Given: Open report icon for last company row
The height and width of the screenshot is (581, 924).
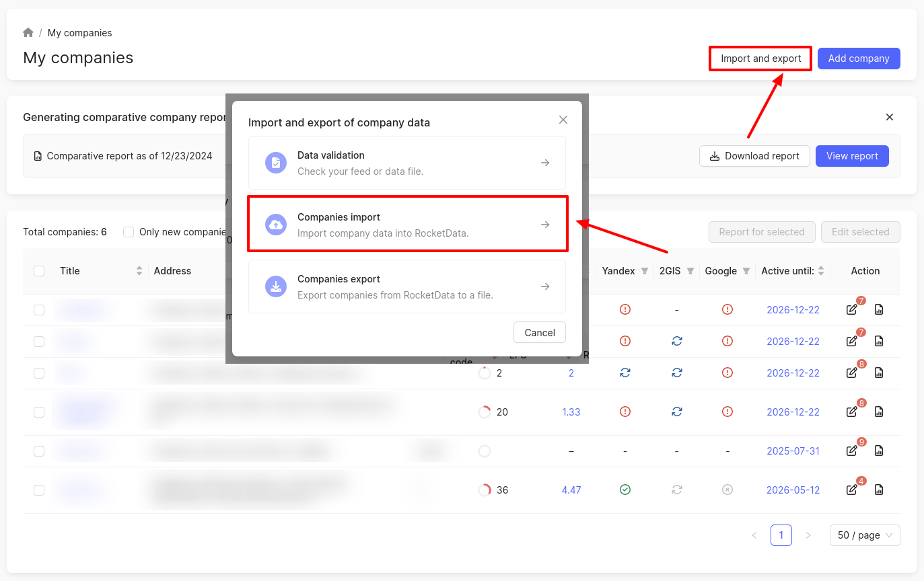Looking at the screenshot, I should tap(878, 490).
